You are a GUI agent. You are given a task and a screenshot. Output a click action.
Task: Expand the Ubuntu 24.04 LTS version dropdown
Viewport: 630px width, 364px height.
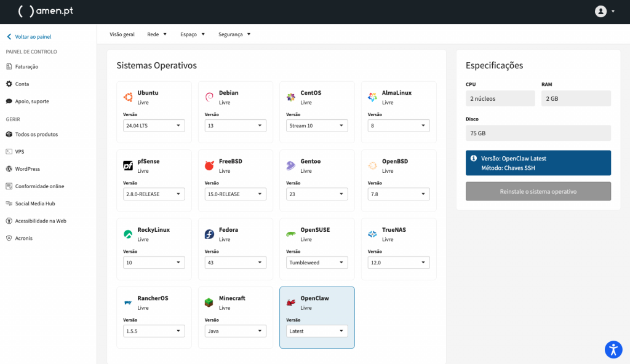pos(154,125)
